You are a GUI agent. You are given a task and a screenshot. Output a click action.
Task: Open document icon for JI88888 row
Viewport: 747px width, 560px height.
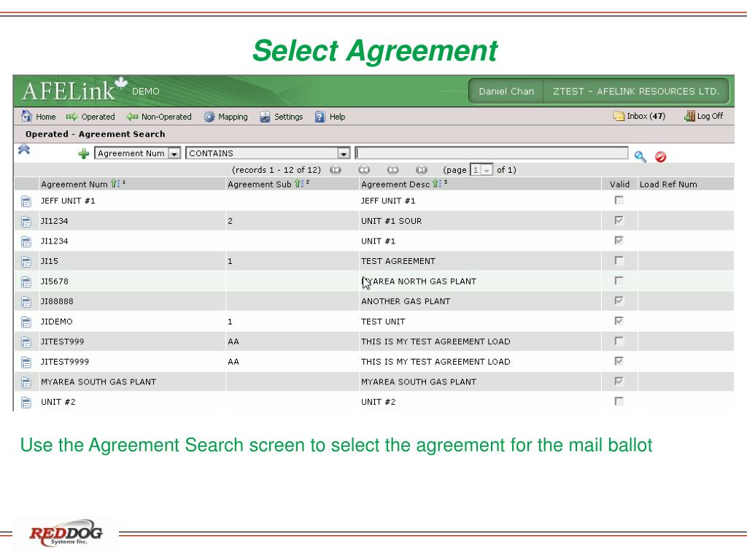click(26, 302)
